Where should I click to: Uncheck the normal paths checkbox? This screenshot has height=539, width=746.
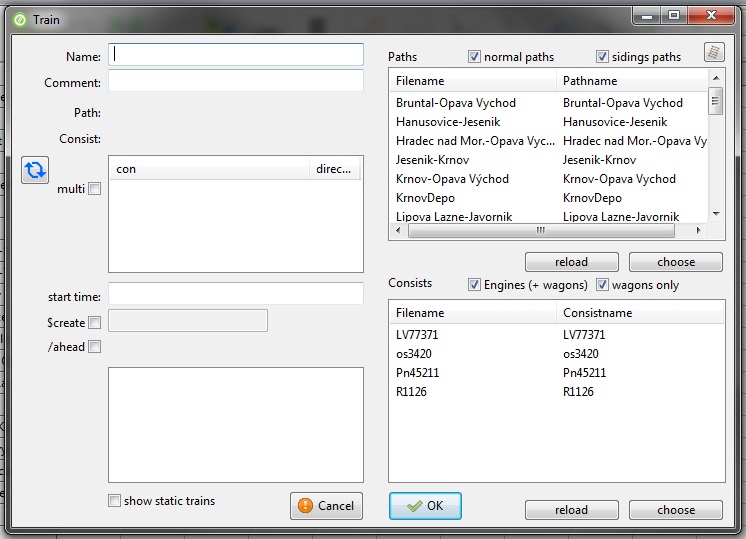coord(474,57)
